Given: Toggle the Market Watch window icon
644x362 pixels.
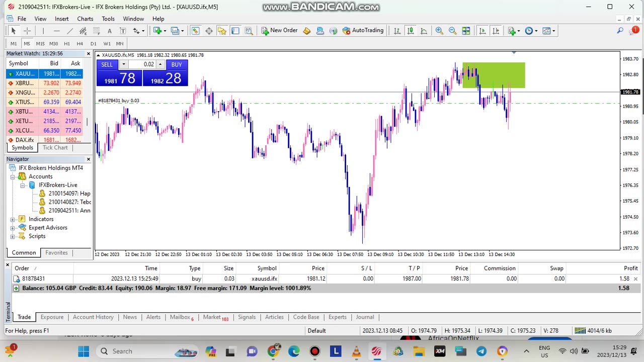Looking at the screenshot, I should pos(195,31).
